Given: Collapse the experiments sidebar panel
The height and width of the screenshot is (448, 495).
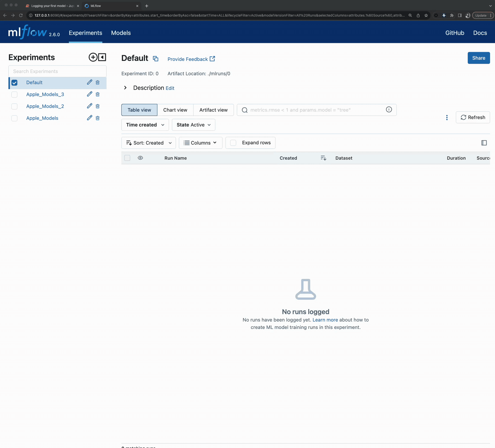Looking at the screenshot, I should [102, 57].
